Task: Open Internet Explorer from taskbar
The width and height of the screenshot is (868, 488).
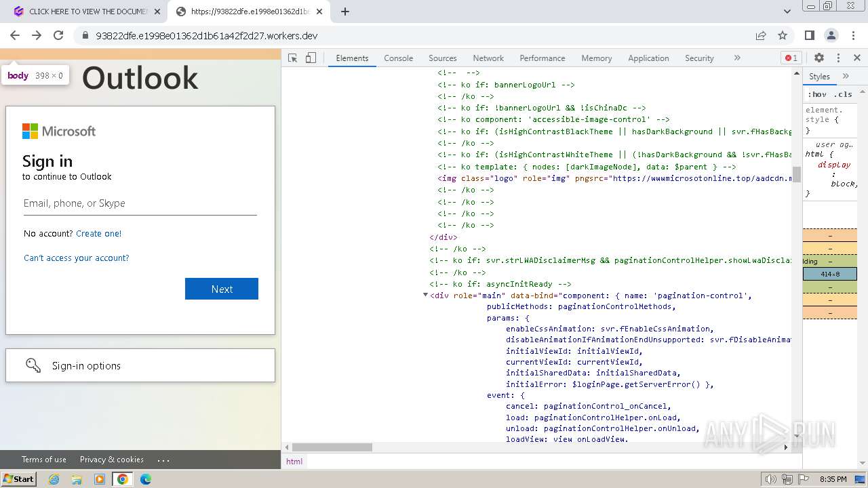Action: pyautogui.click(x=54, y=479)
